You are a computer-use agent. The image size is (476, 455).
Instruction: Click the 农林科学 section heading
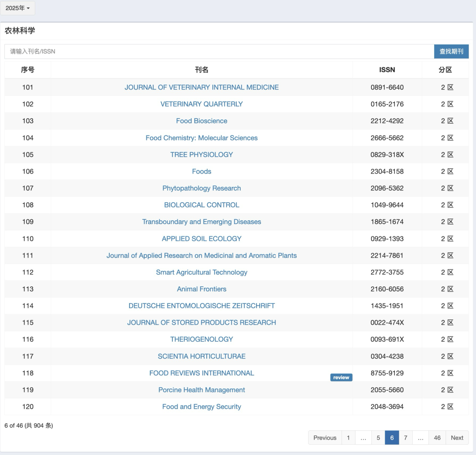point(20,31)
